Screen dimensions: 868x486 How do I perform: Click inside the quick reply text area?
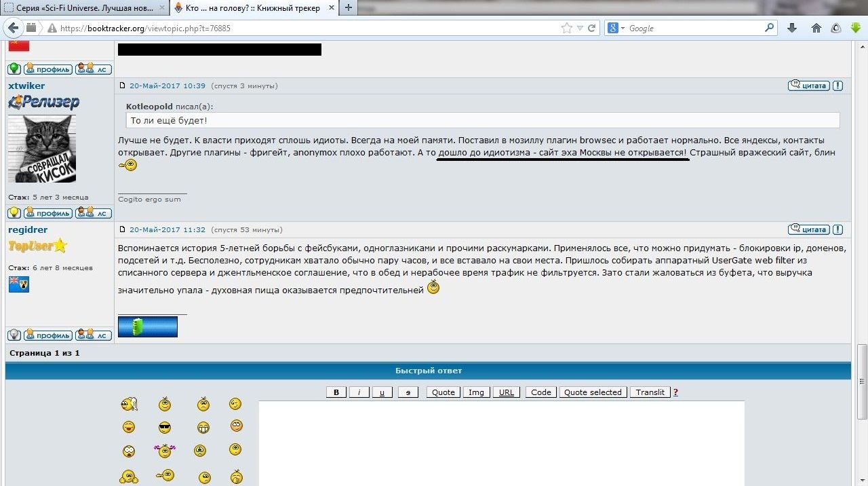pos(501,443)
